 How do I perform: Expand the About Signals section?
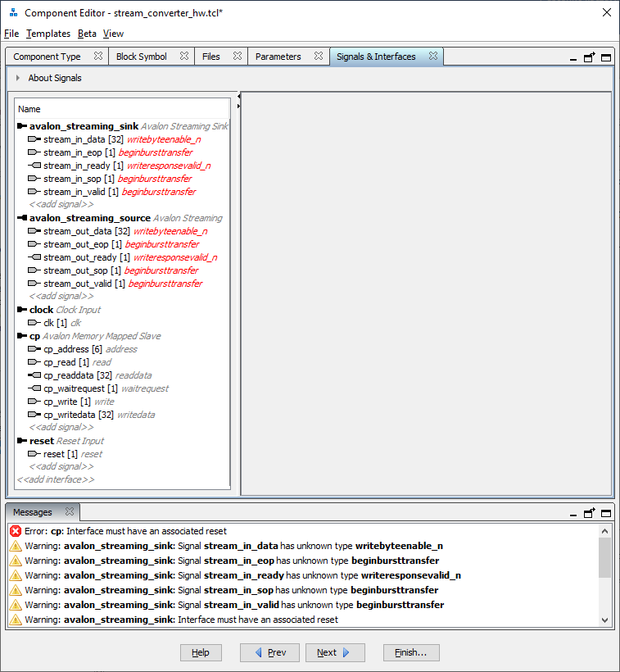pyautogui.click(x=18, y=79)
